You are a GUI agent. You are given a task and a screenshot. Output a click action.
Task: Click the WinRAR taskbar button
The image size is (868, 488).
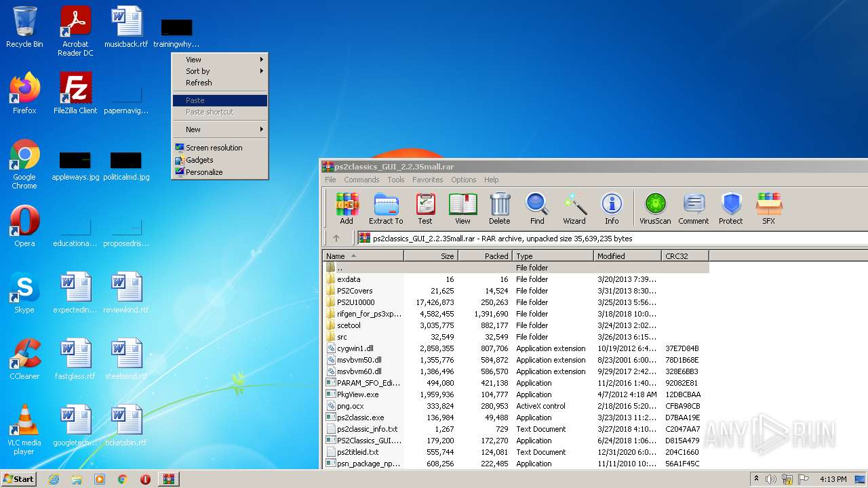(168, 479)
